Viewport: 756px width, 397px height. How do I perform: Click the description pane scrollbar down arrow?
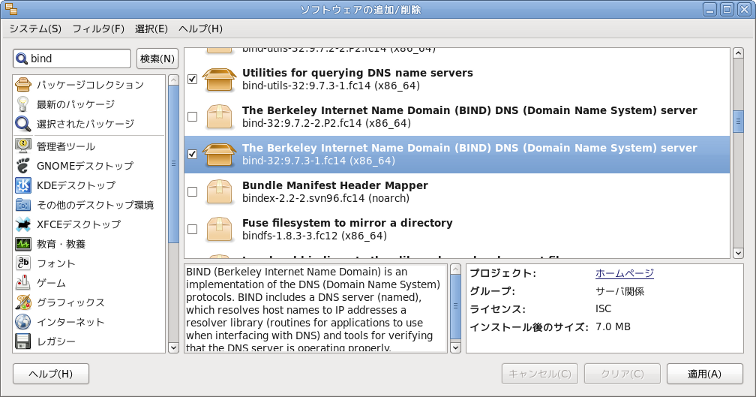455,347
